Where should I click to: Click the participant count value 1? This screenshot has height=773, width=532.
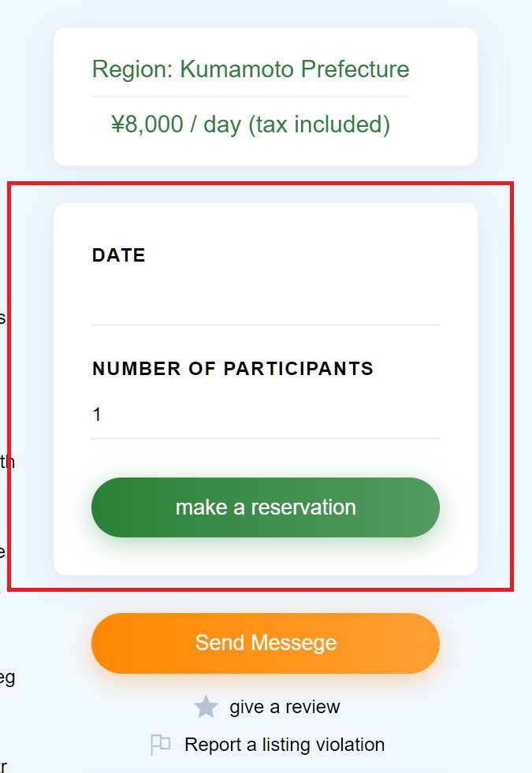[97, 414]
